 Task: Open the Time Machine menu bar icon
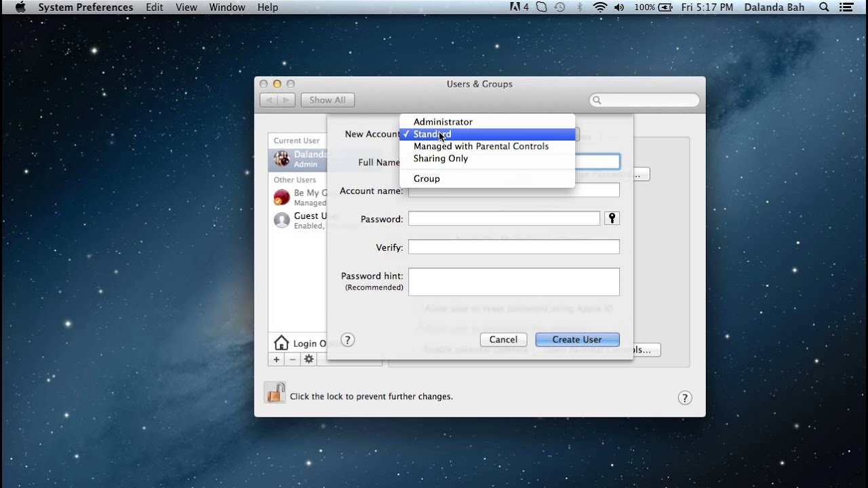(x=559, y=7)
